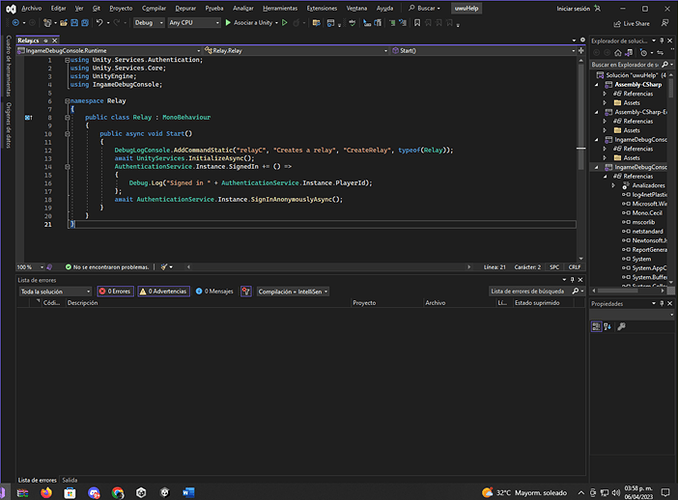Open the Compilación + IntelliSense dropdown
The image size is (678, 500).
[293, 292]
